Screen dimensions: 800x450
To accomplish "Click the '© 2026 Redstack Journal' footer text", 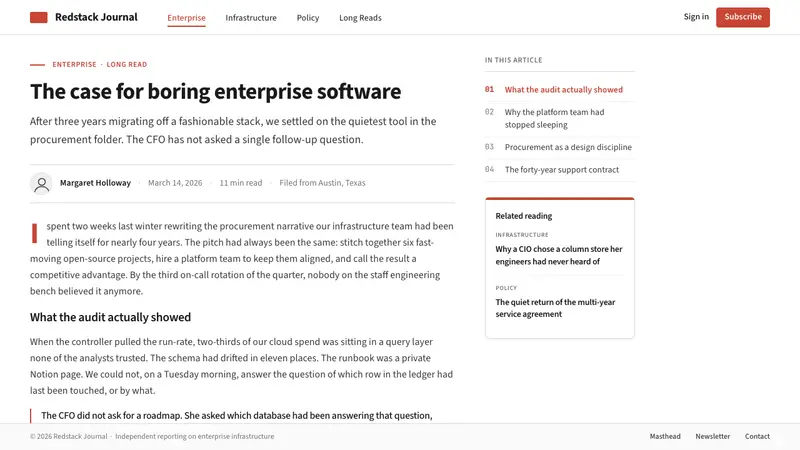I will coord(68,437).
